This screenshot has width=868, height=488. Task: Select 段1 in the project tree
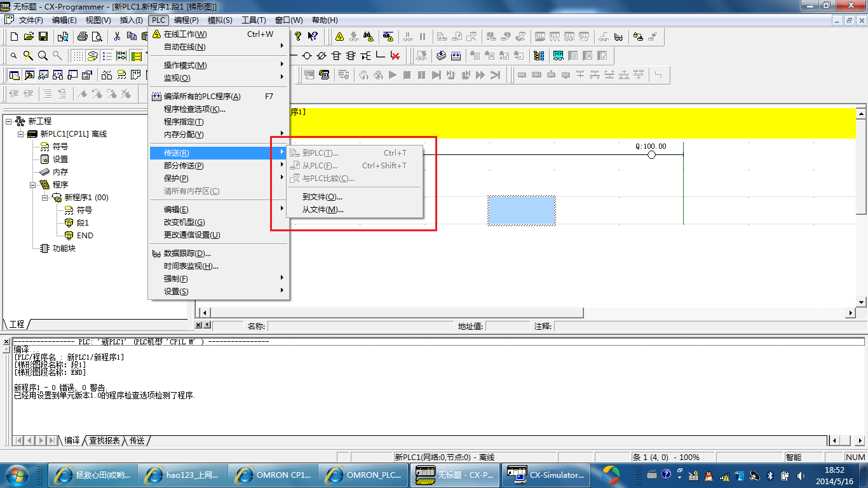click(83, 223)
